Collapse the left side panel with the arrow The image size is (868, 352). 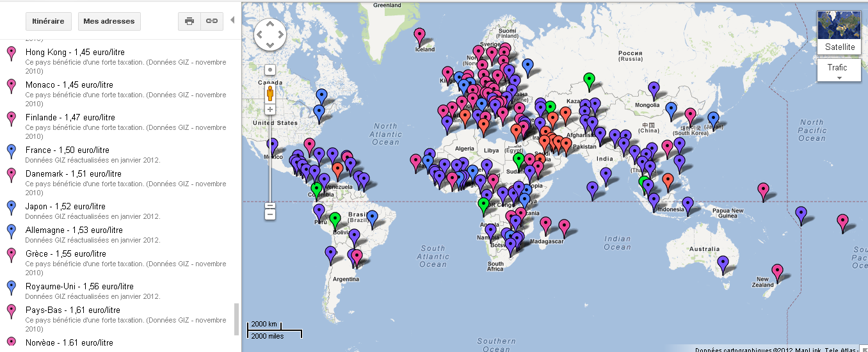(232, 20)
